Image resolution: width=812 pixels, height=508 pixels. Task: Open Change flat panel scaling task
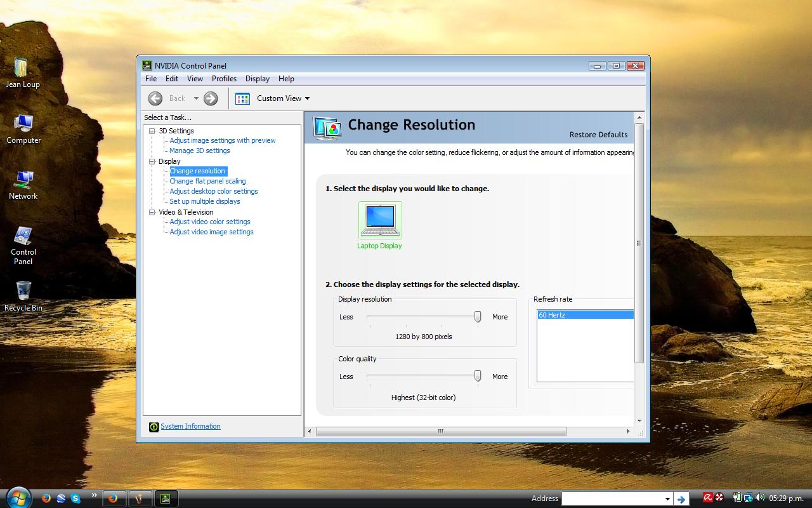point(207,181)
